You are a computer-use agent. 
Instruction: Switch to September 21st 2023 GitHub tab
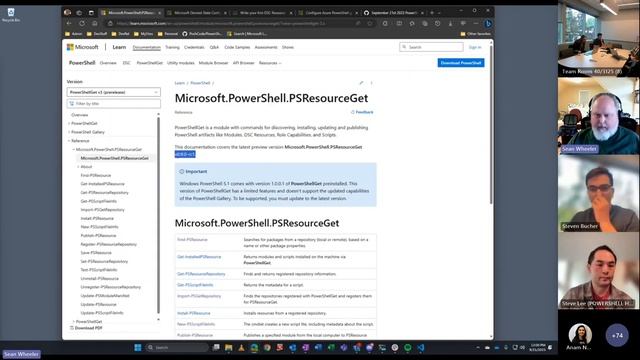(x=393, y=13)
